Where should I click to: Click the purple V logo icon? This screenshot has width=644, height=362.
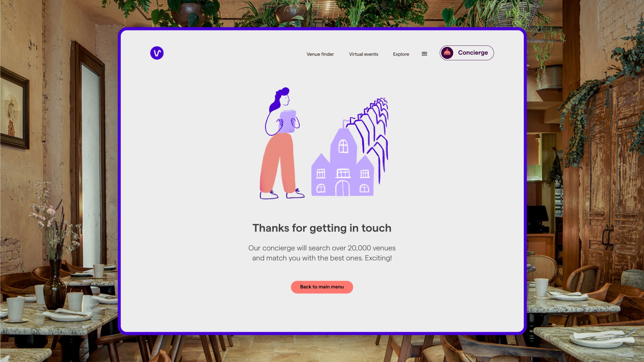pos(157,53)
